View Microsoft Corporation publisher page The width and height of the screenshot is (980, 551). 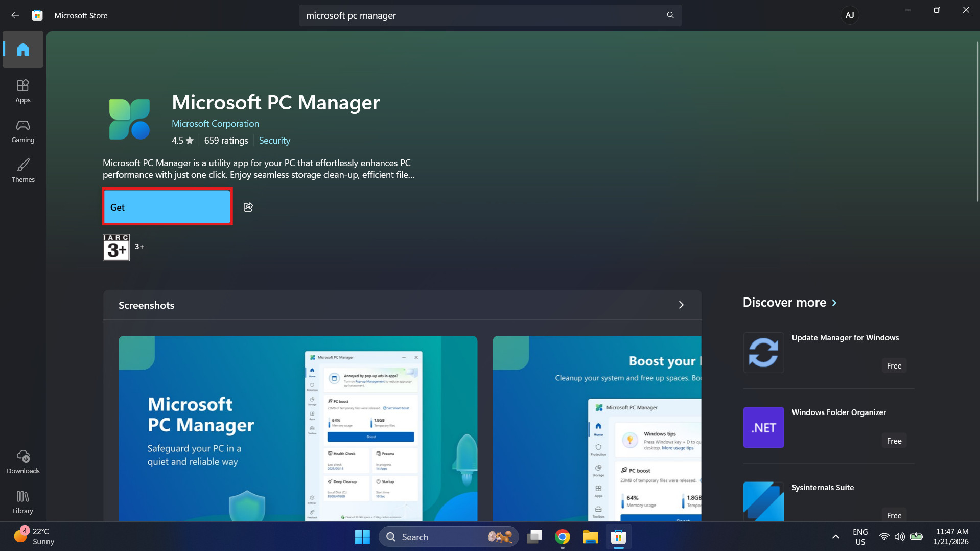click(215, 123)
